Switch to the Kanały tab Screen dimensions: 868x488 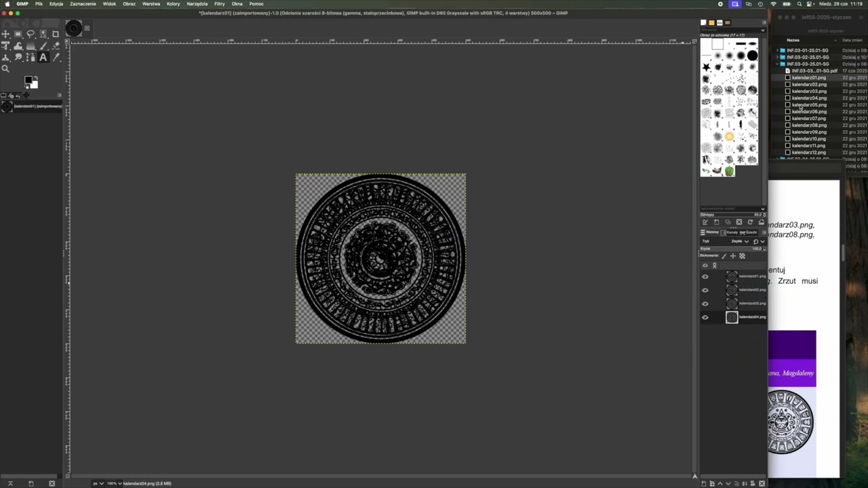tap(730, 232)
